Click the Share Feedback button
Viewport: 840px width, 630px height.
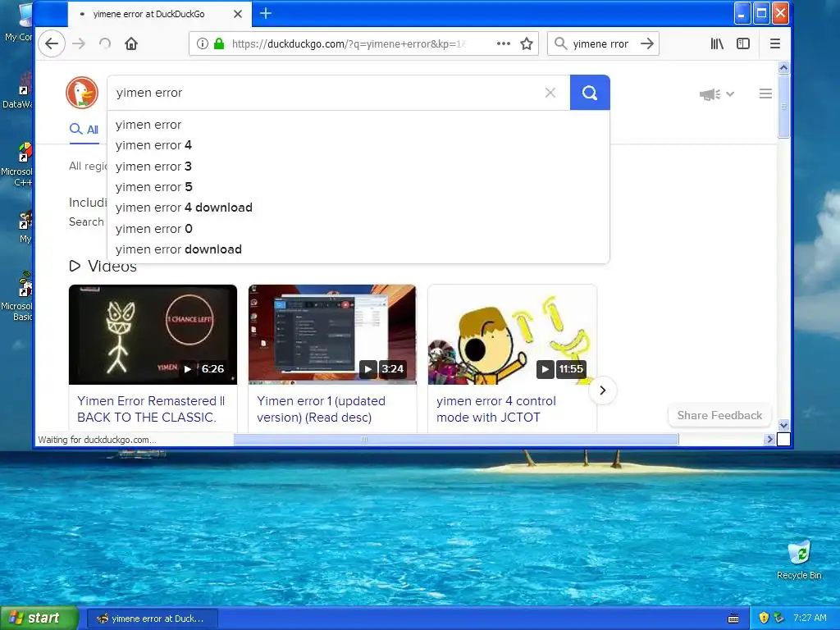click(719, 415)
